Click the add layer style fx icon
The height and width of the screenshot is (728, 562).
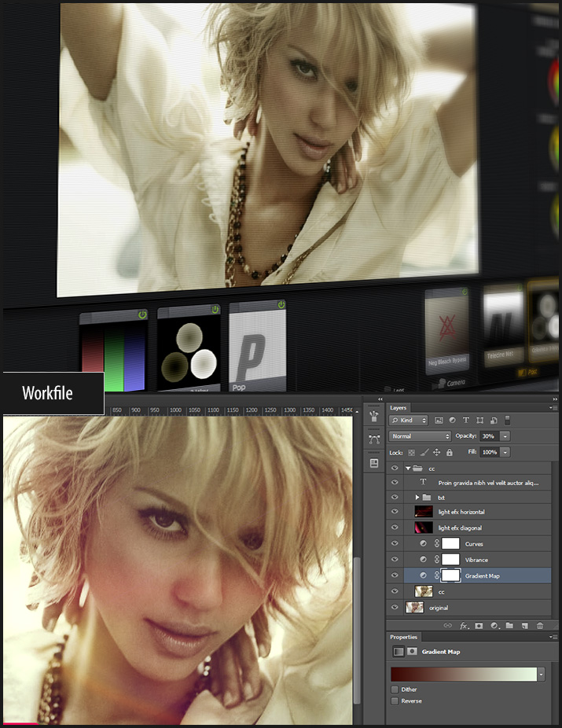click(464, 625)
